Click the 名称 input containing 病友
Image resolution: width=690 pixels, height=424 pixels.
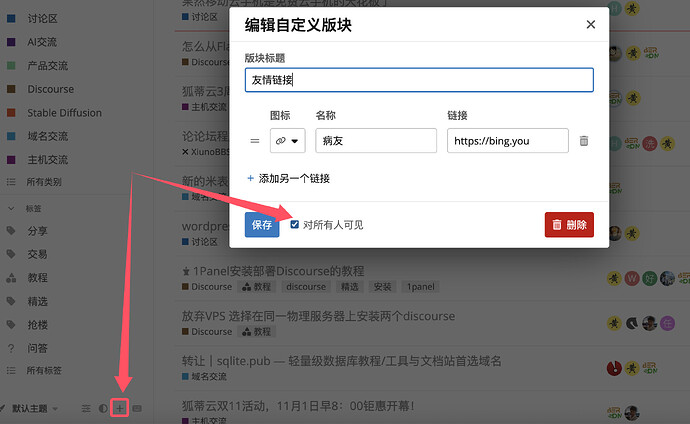tap(376, 141)
